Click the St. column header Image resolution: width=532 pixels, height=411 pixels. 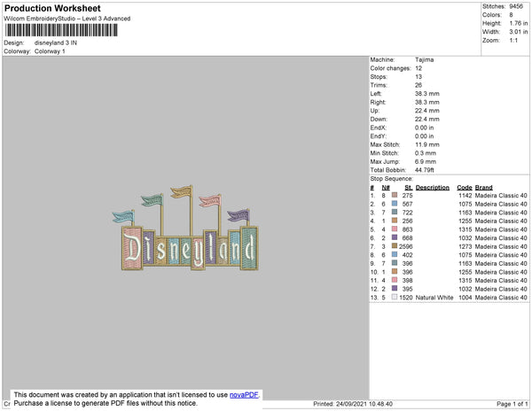[x=409, y=188]
